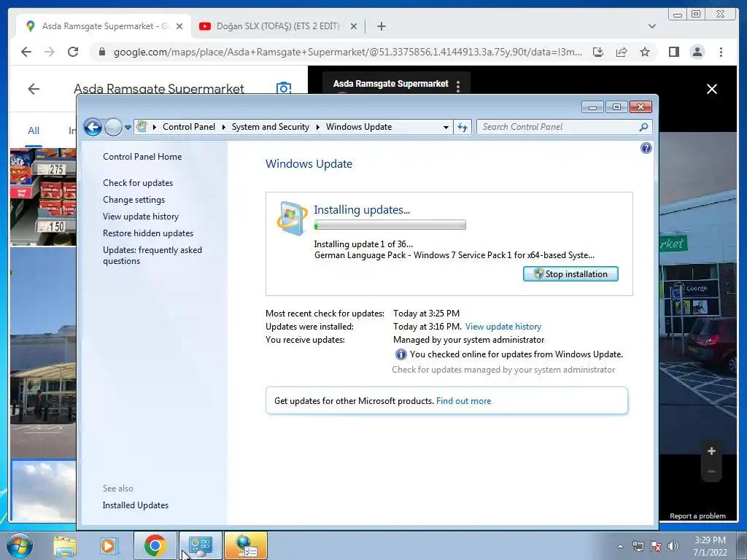Click Action Center flag tray icon
This screenshot has height=560, width=747.
click(656, 546)
